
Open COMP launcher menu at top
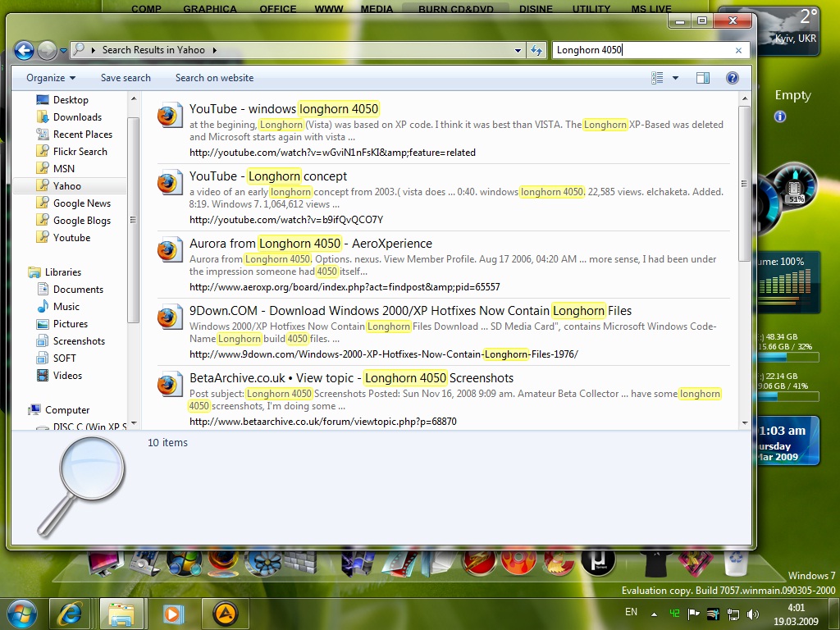(146, 8)
